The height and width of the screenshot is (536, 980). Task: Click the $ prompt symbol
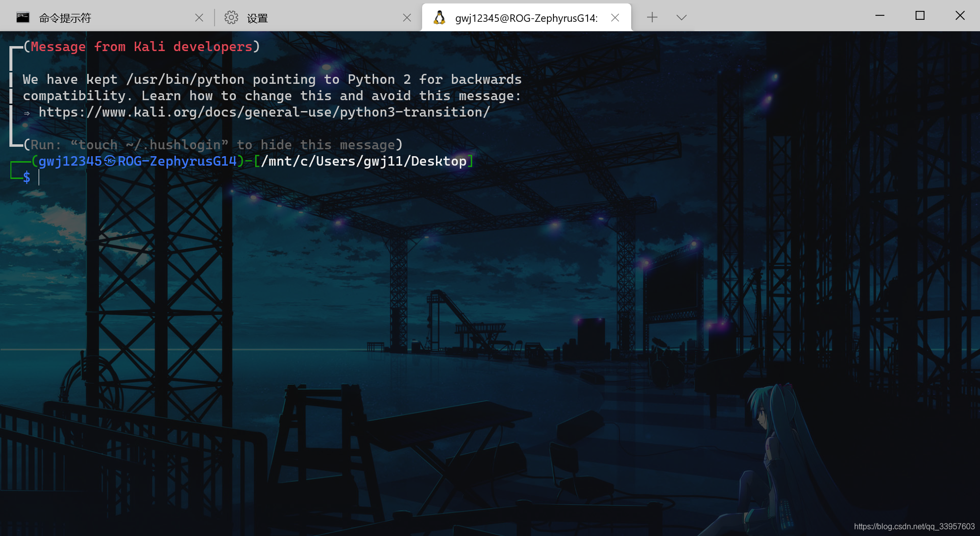pyautogui.click(x=27, y=178)
